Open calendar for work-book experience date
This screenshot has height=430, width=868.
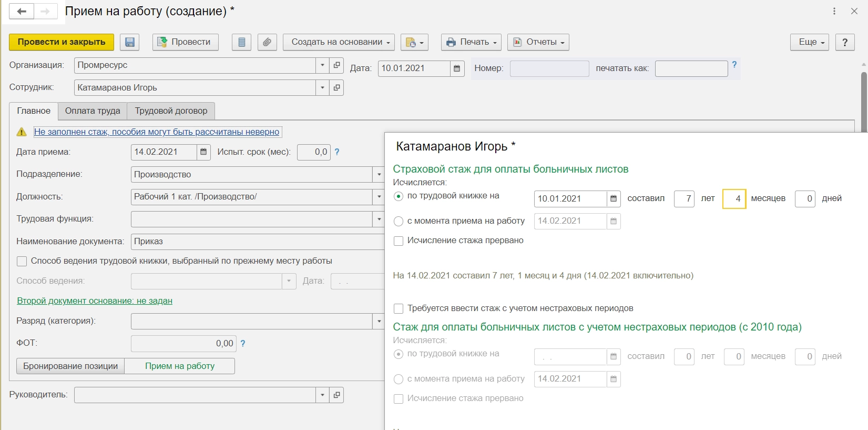[x=613, y=198]
